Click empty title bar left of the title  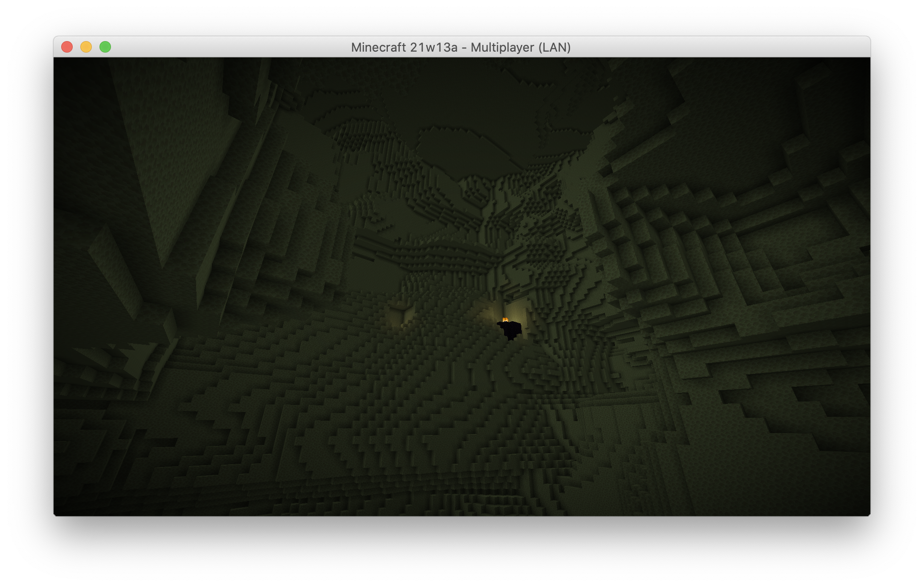click(230, 47)
